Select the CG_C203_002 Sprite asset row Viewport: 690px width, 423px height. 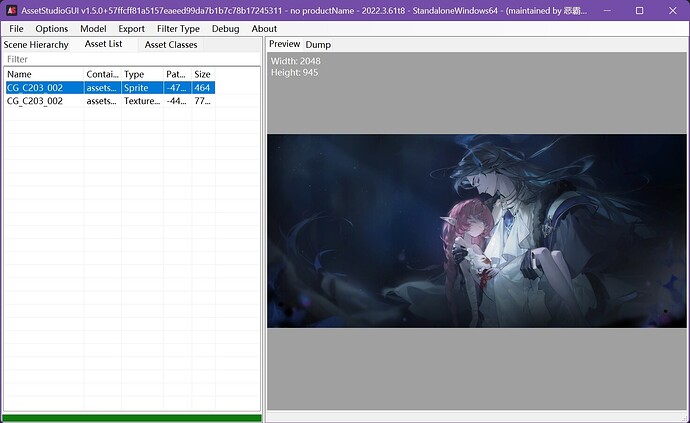point(42,88)
